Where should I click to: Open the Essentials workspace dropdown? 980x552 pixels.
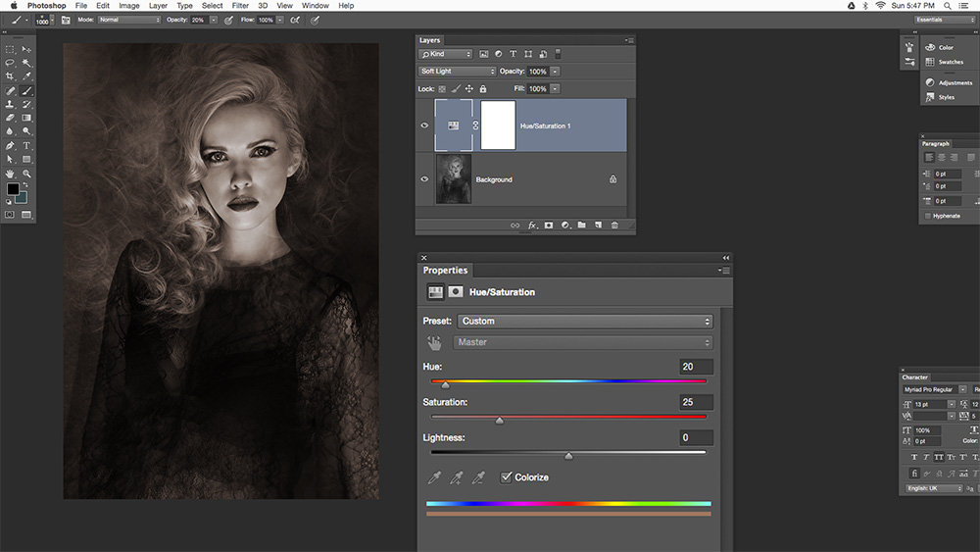pyautogui.click(x=945, y=20)
